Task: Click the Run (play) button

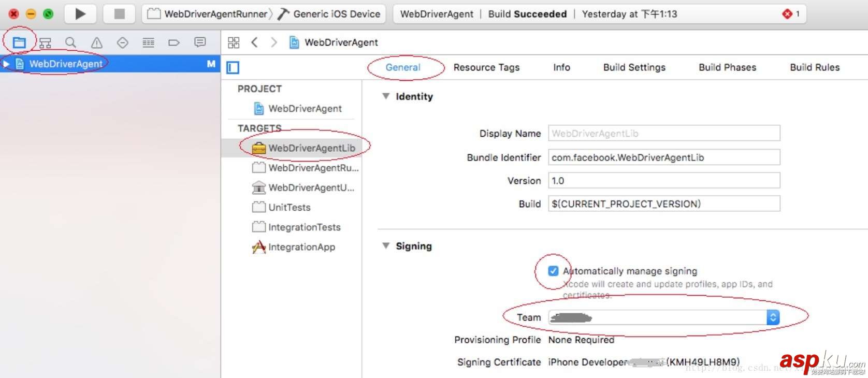Action: click(80, 14)
